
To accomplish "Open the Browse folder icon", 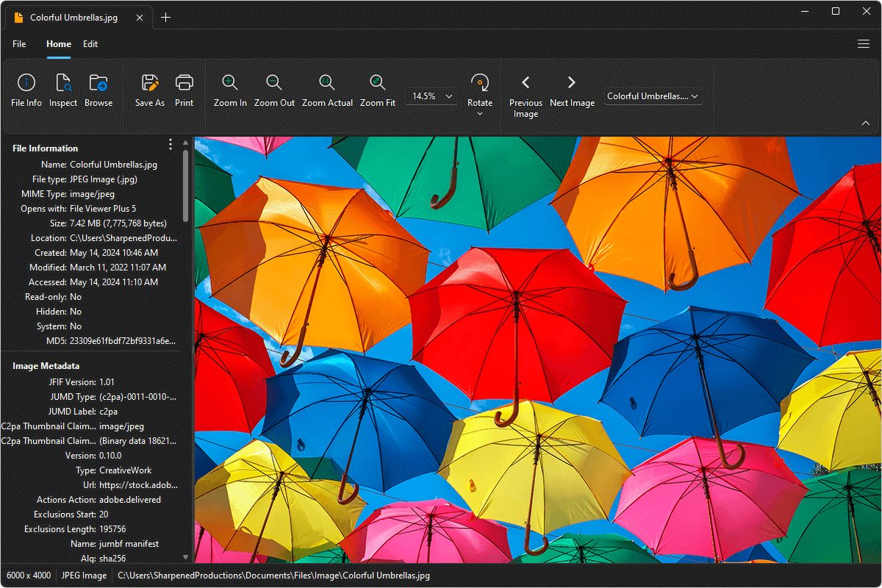I will 98,90.
